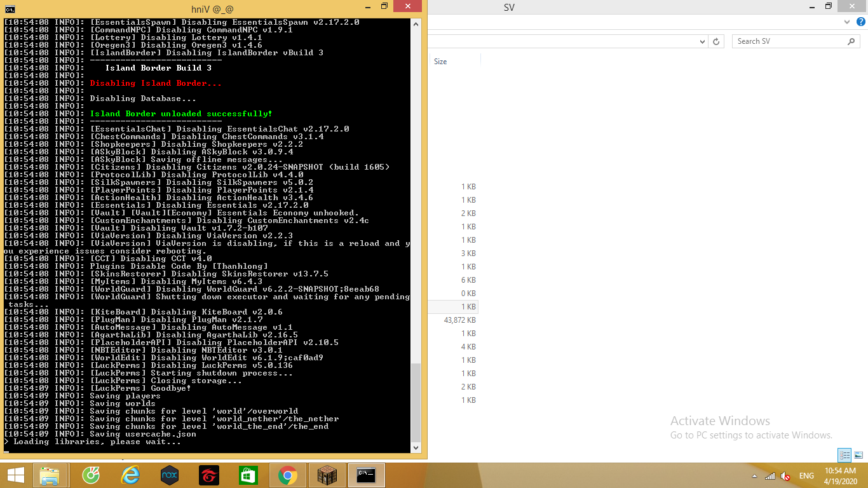Open File Explorer from the taskbar
868x488 pixels.
click(50, 475)
